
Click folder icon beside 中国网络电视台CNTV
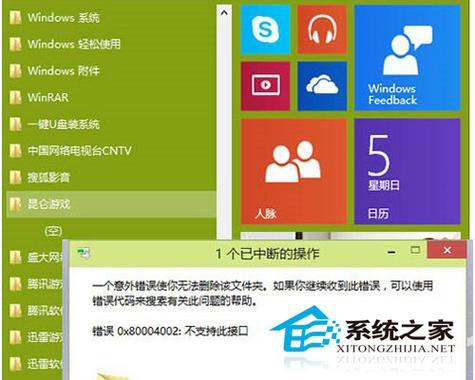pos(15,151)
